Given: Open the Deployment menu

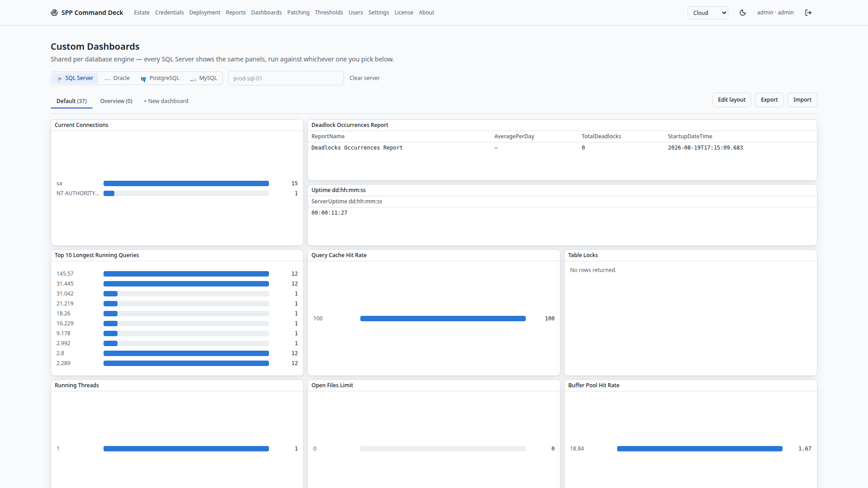Looking at the screenshot, I should point(205,13).
